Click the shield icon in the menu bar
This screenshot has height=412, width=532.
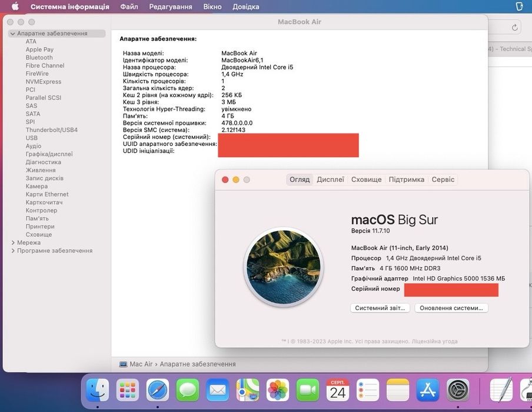pos(519,6)
